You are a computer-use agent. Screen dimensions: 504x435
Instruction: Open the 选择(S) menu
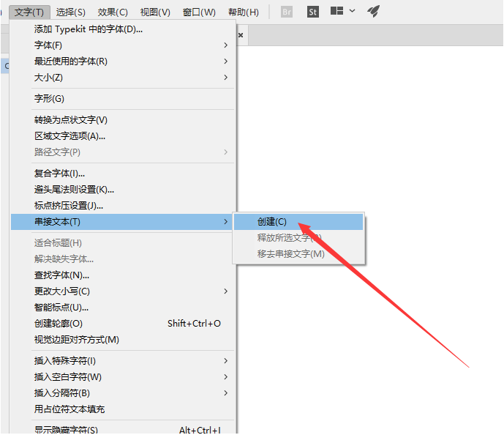pyautogui.click(x=71, y=12)
